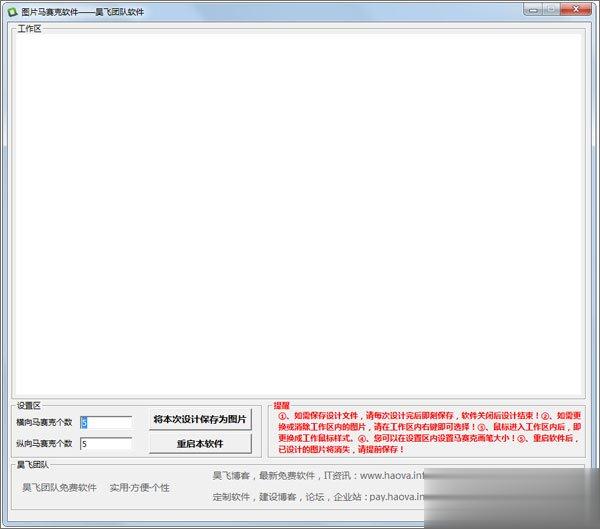The image size is (600, 529).
Task: Click the 纵向马赛克个数 label
Action: point(44,444)
